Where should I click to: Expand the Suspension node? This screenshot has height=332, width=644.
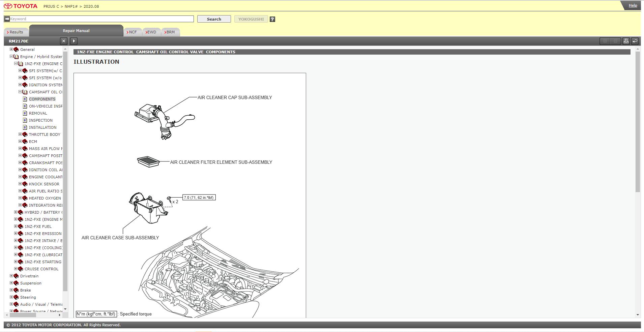click(x=11, y=283)
